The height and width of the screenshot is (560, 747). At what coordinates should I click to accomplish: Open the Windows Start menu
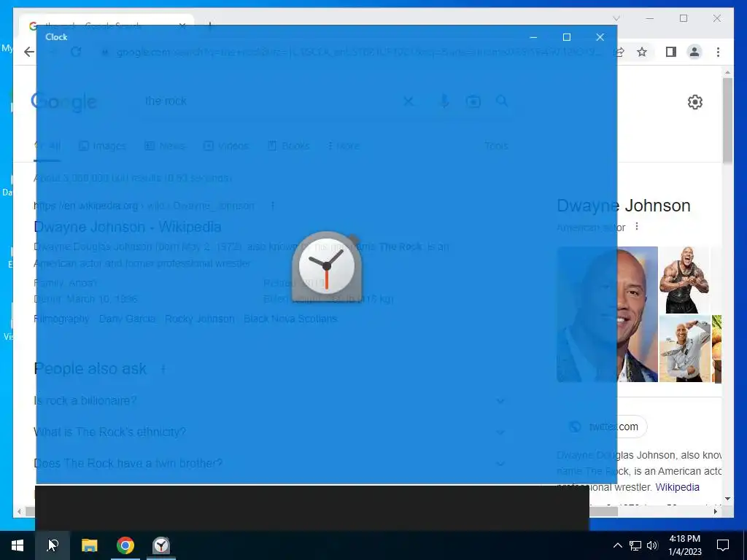click(x=18, y=545)
